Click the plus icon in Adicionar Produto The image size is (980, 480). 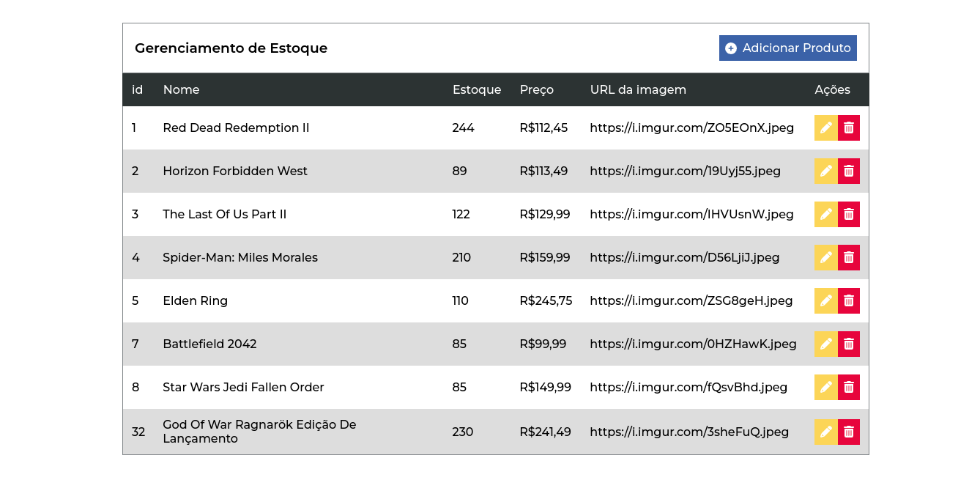[x=731, y=48]
